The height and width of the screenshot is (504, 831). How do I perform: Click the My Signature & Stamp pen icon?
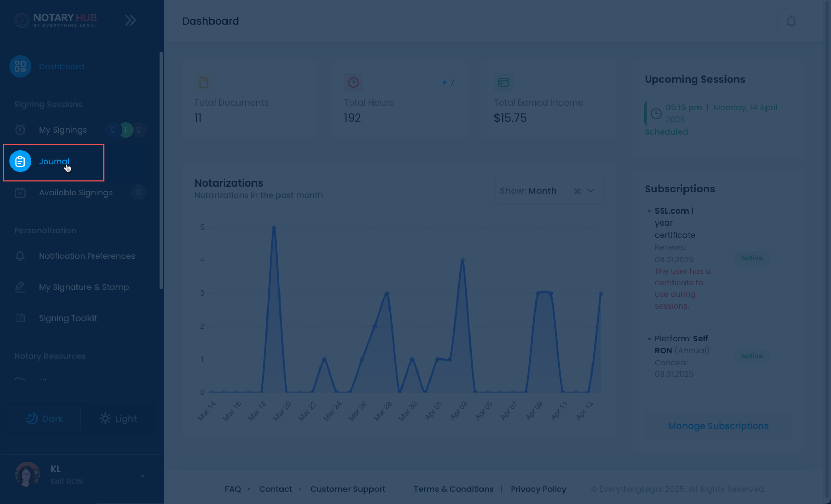coord(20,287)
